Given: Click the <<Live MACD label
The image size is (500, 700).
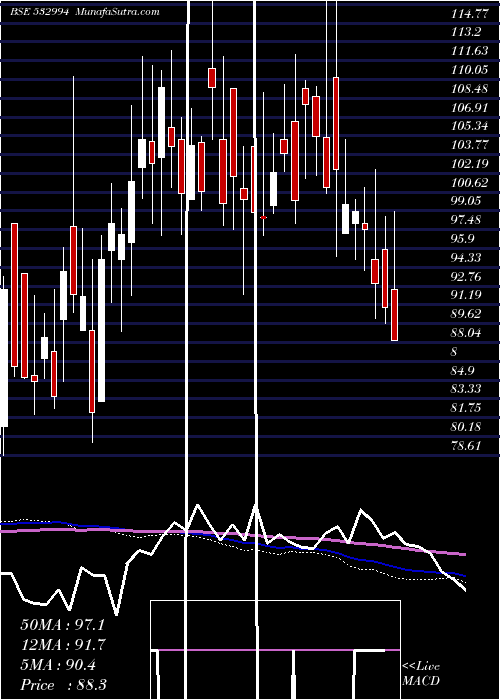Looking at the screenshot, I should pyautogui.click(x=421, y=674).
